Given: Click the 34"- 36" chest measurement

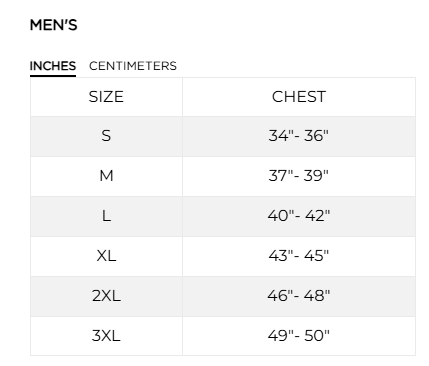Looking at the screenshot, I should (299, 136).
